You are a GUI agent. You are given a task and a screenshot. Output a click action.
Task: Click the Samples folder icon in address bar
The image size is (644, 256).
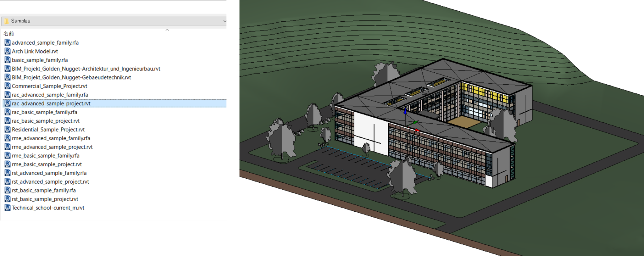point(6,21)
